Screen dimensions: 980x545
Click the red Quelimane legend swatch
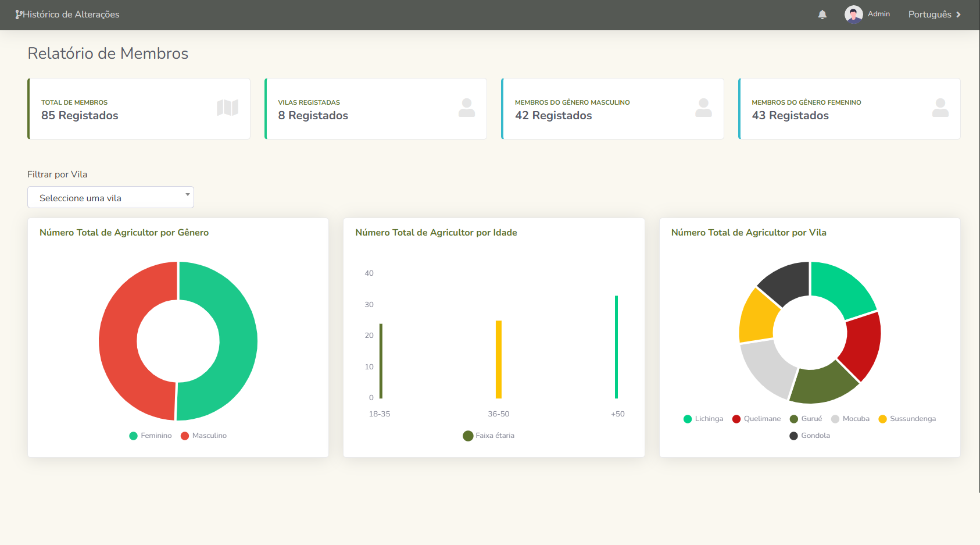point(736,419)
